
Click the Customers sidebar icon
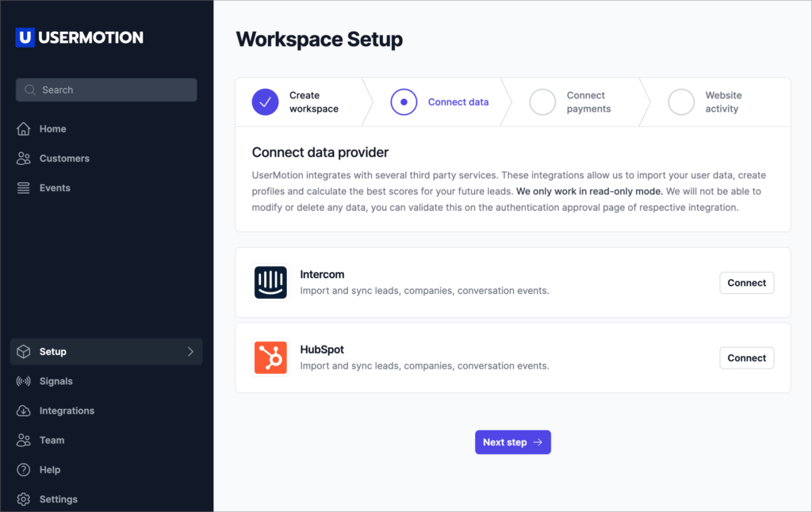point(24,158)
